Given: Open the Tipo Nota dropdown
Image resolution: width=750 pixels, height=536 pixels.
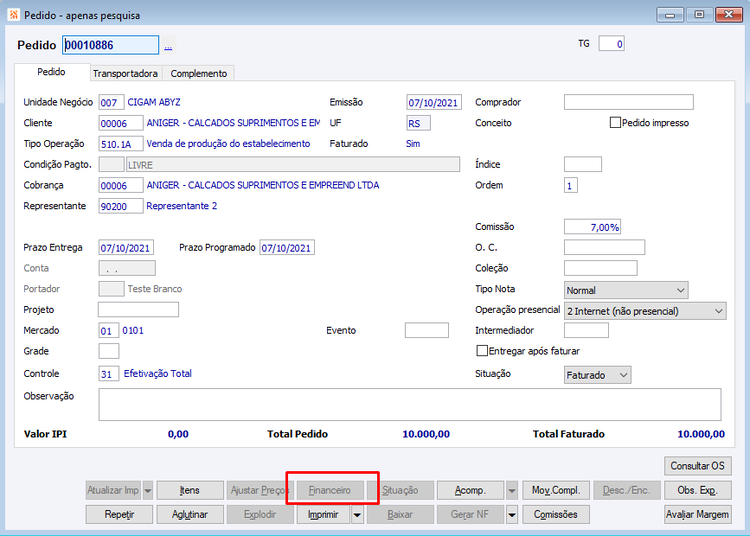Looking at the screenshot, I should click(x=626, y=290).
